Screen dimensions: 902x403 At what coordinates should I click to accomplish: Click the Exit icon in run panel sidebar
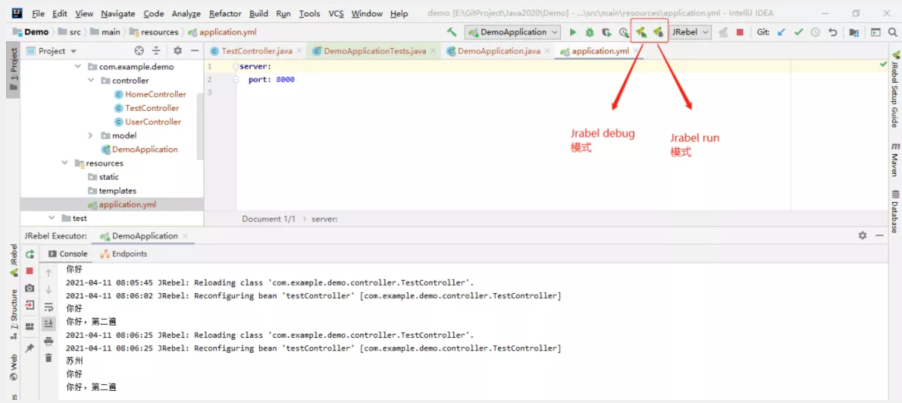(30, 305)
